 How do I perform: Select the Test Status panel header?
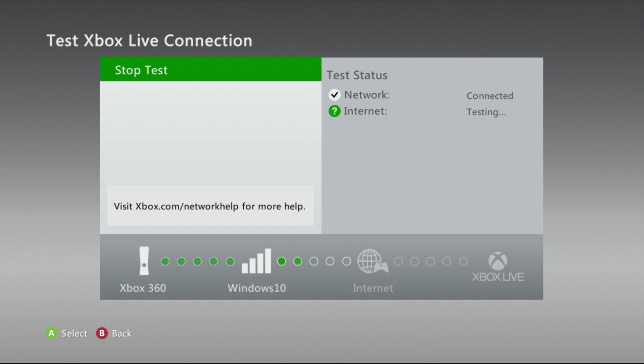click(x=356, y=75)
